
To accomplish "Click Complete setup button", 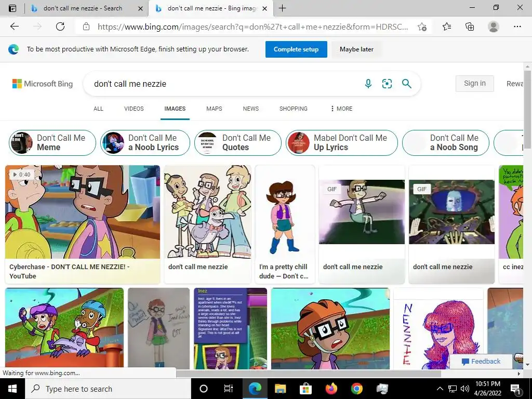I will point(296,49).
